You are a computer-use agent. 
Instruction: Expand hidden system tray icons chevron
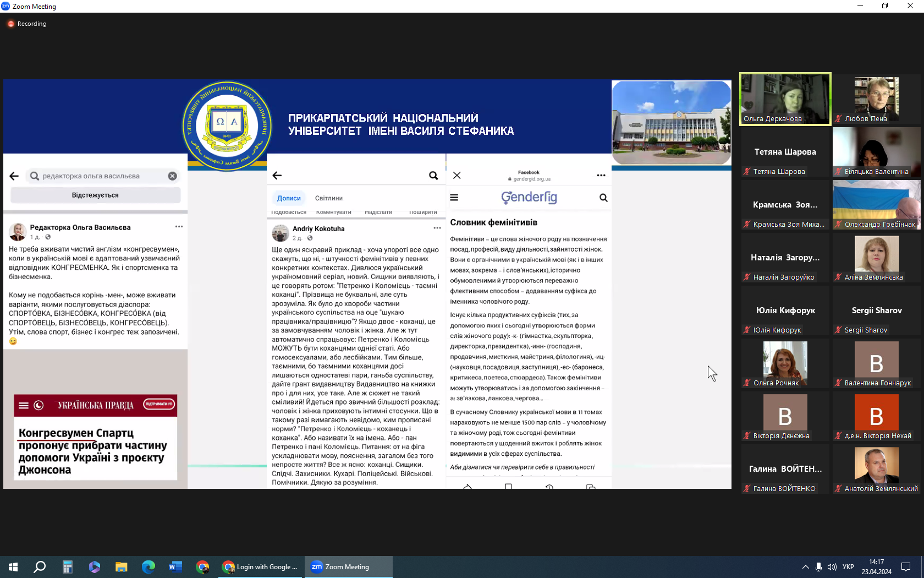pos(805,567)
